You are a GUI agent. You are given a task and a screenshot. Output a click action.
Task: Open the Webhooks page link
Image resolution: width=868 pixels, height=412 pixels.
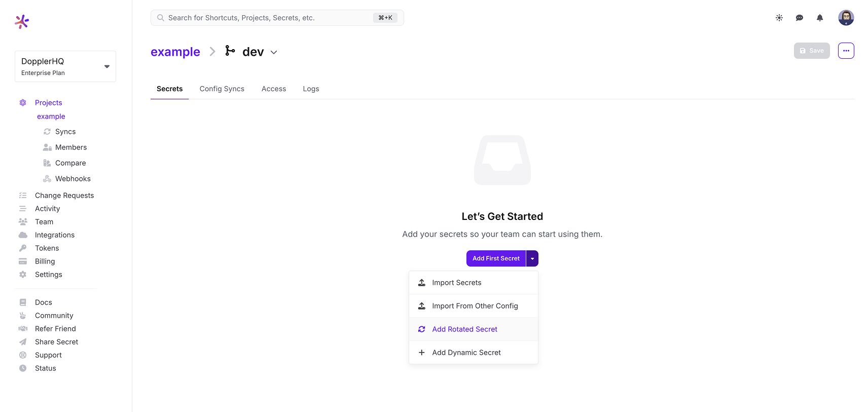[73, 179]
